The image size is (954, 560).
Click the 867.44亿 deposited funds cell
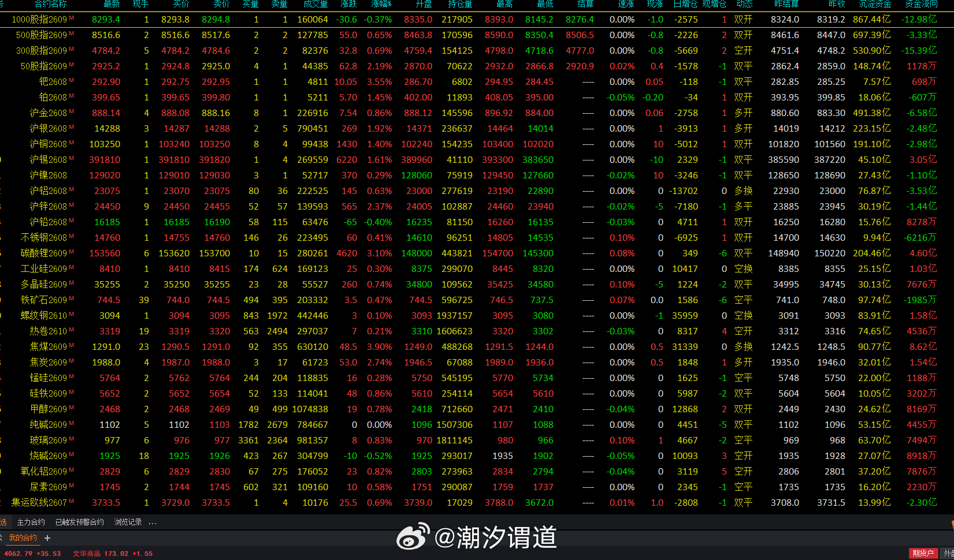871,20
